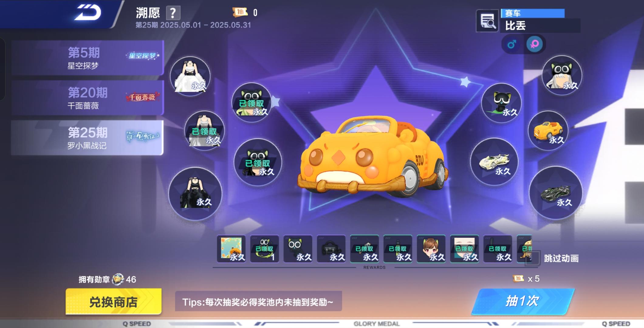This screenshot has height=328, width=644.
Task: Select the black cat head thumbnail
Action: (298, 249)
